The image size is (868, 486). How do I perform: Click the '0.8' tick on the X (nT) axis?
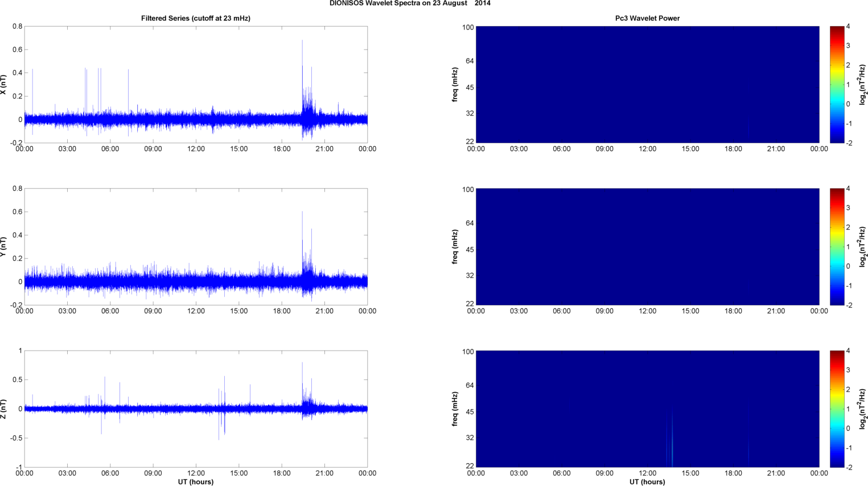17,27
